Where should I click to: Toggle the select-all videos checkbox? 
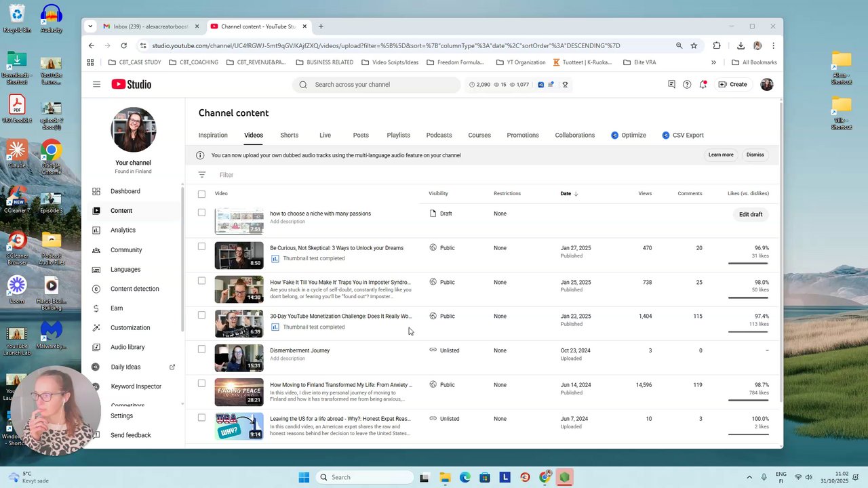(201, 194)
